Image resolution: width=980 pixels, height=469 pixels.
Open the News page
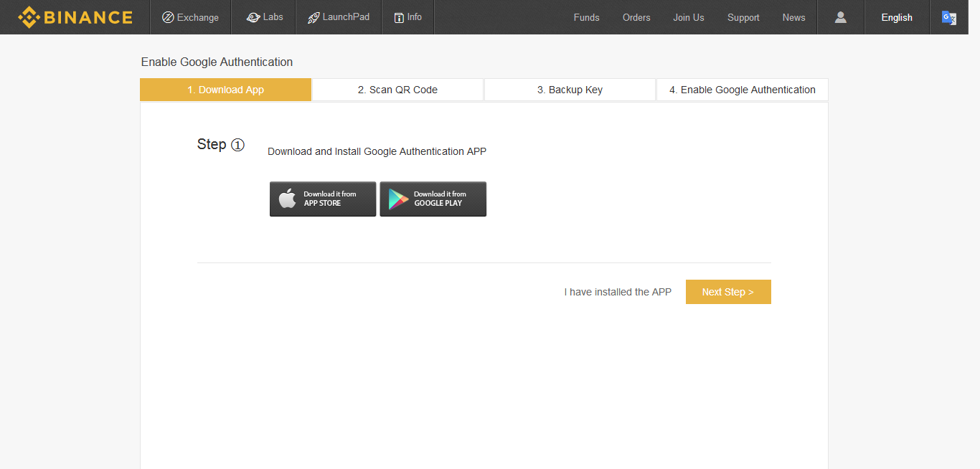794,17
